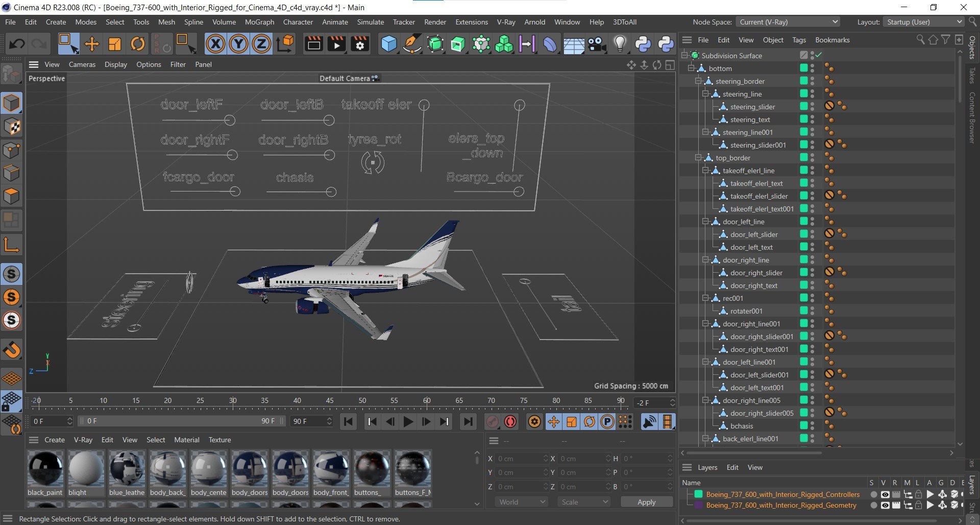Add a Light object
Viewport: 980px width, 525px height.
click(620, 44)
